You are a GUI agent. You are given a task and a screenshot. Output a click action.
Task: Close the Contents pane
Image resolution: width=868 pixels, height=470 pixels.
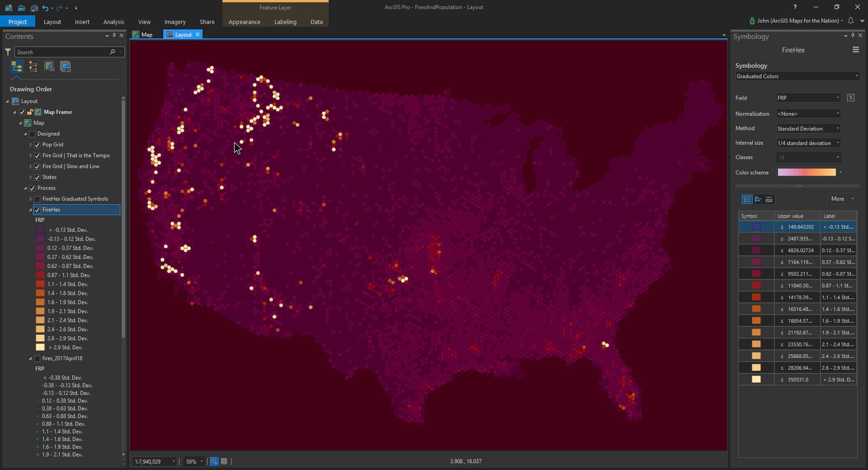tap(122, 36)
